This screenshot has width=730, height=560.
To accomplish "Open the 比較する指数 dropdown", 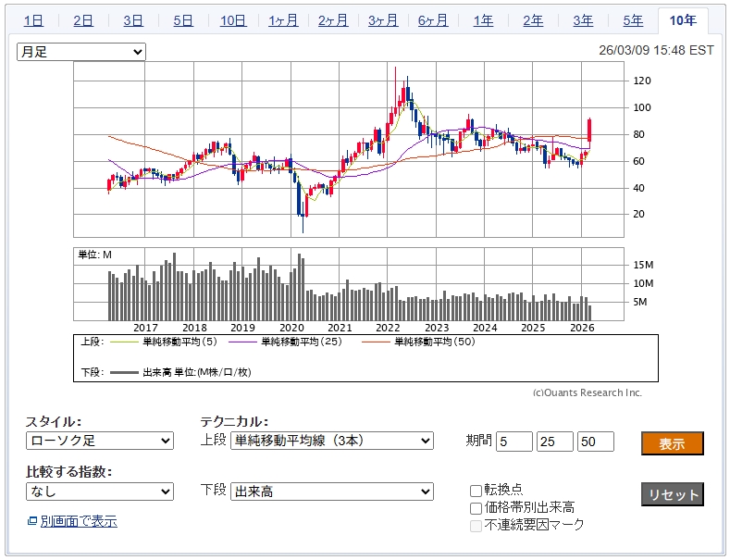I will (99, 492).
